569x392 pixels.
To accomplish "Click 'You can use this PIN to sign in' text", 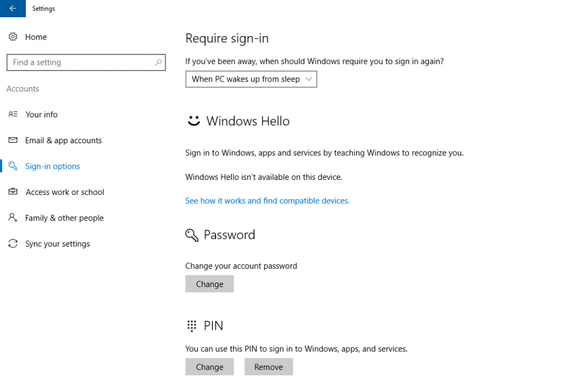I will pyautogui.click(x=297, y=349).
